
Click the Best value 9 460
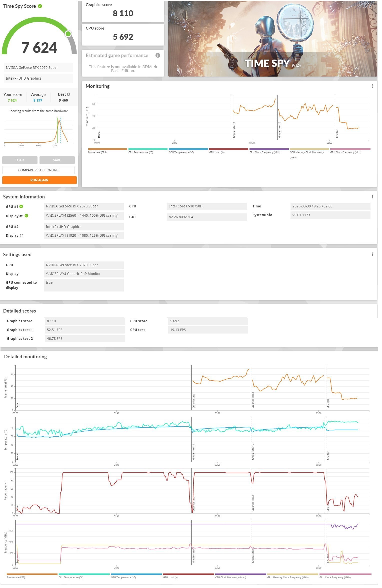click(x=63, y=100)
